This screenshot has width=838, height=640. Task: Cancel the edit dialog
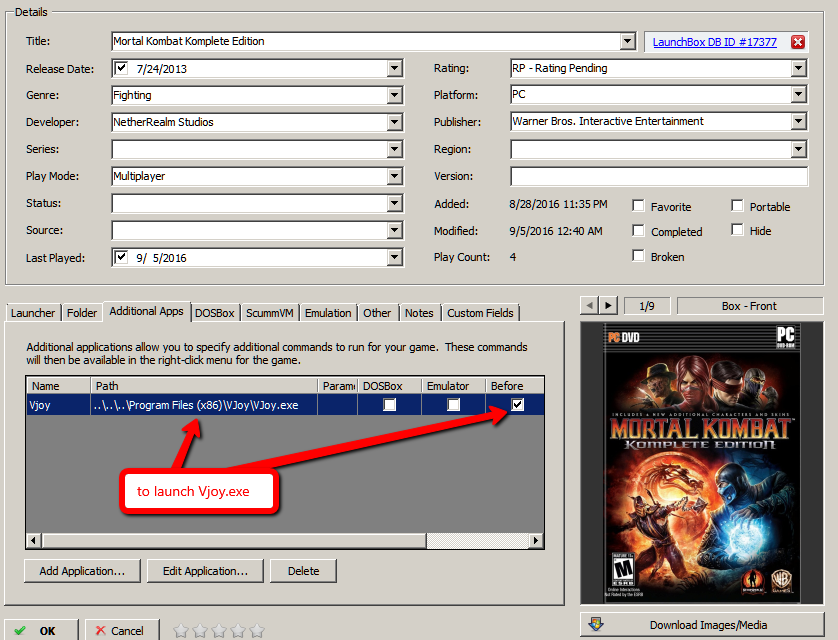(x=122, y=630)
